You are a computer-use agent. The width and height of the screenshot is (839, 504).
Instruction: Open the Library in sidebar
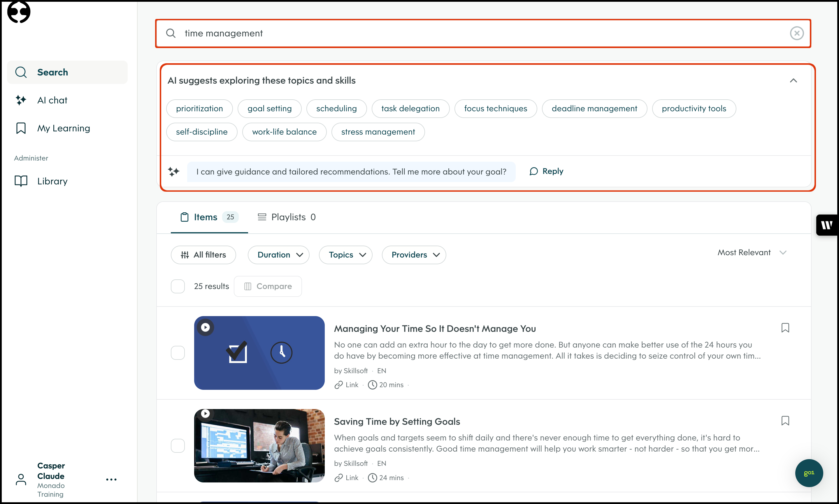click(x=52, y=181)
